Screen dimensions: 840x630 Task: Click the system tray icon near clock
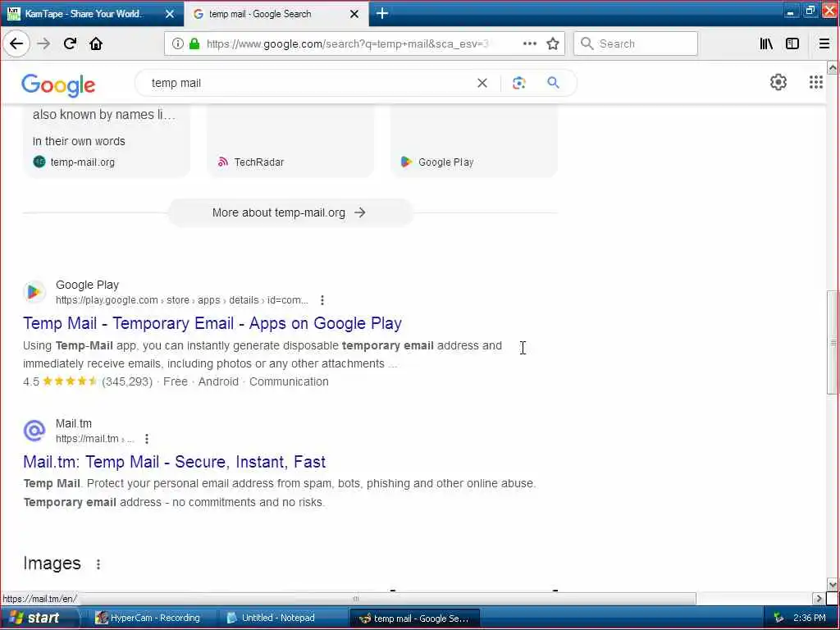click(778, 619)
